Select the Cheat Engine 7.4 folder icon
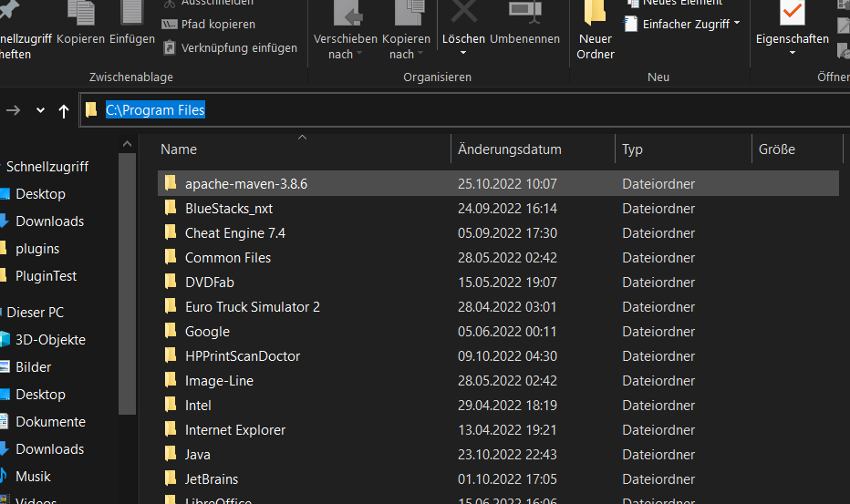 [x=171, y=231]
